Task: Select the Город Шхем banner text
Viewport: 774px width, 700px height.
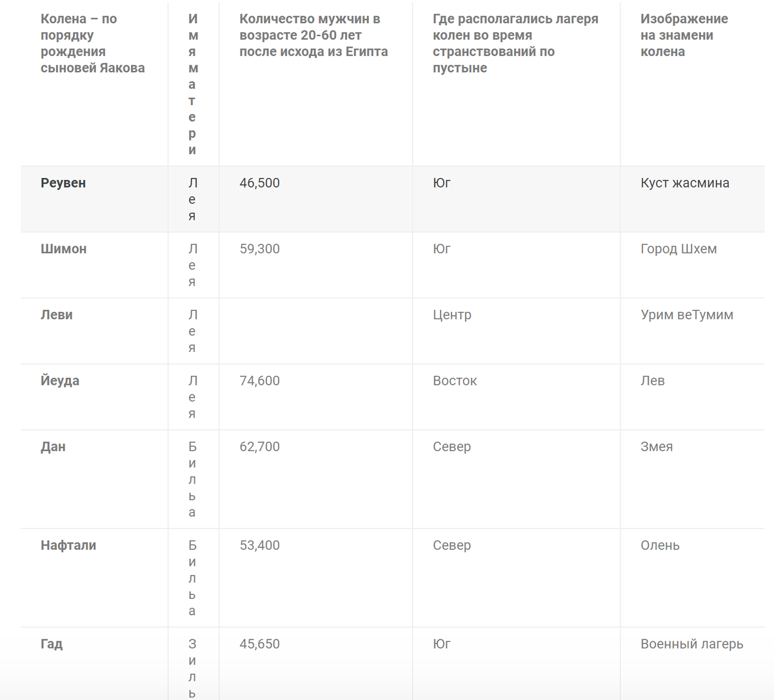Action: click(x=679, y=249)
